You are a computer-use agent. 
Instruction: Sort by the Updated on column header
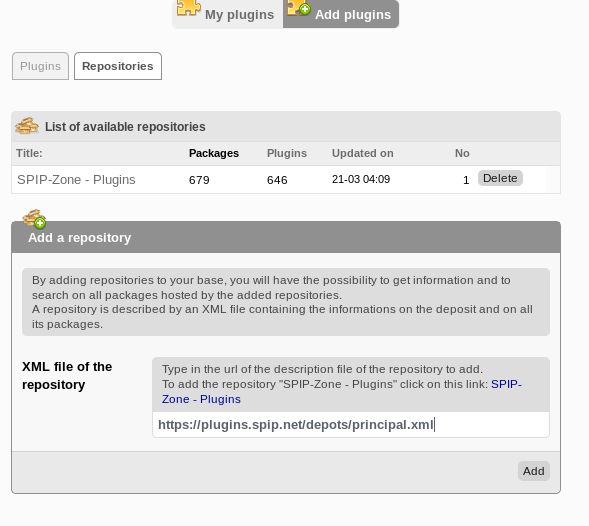362,153
